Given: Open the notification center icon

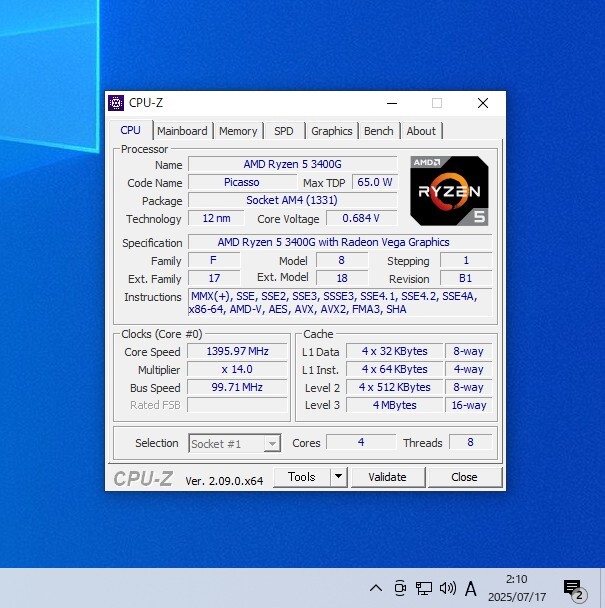Looking at the screenshot, I should point(574,589).
